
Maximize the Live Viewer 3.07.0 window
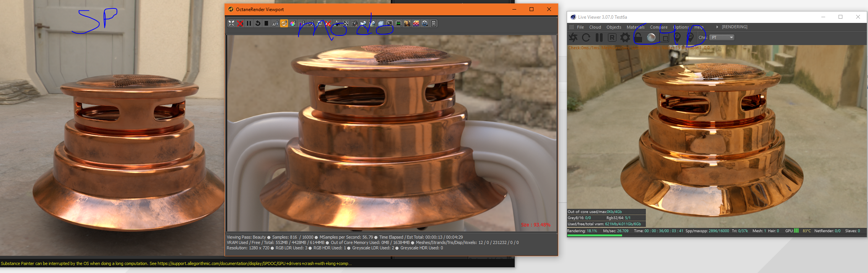(840, 17)
